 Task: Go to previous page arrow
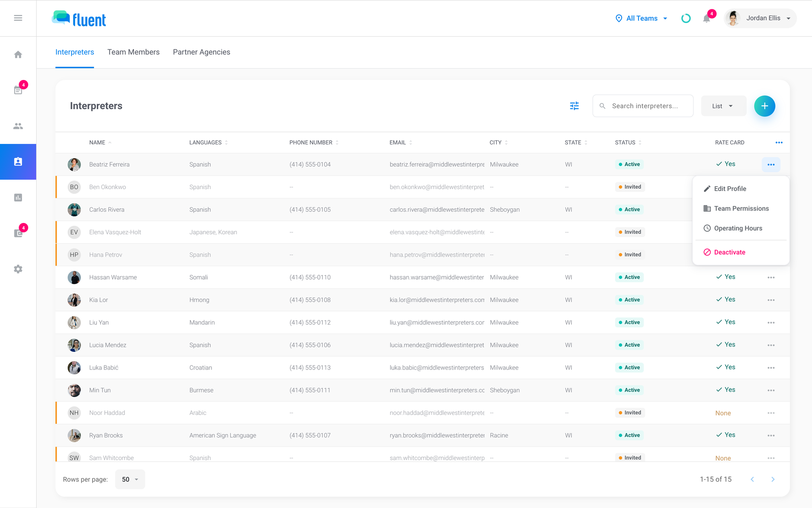pos(752,479)
